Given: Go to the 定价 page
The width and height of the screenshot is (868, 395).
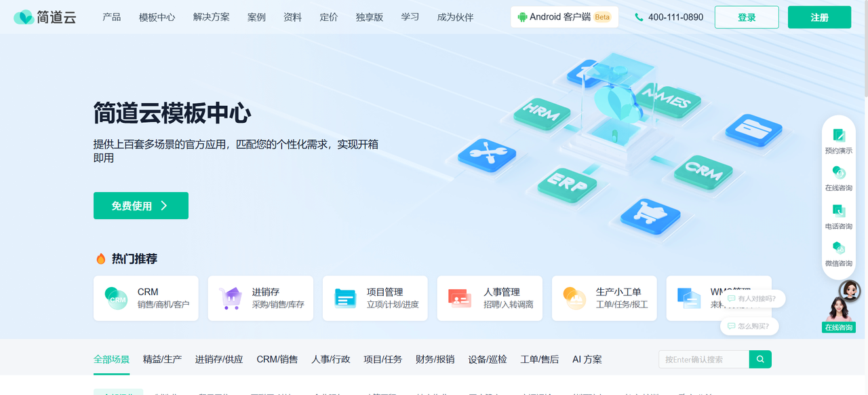Looking at the screenshot, I should [x=329, y=17].
